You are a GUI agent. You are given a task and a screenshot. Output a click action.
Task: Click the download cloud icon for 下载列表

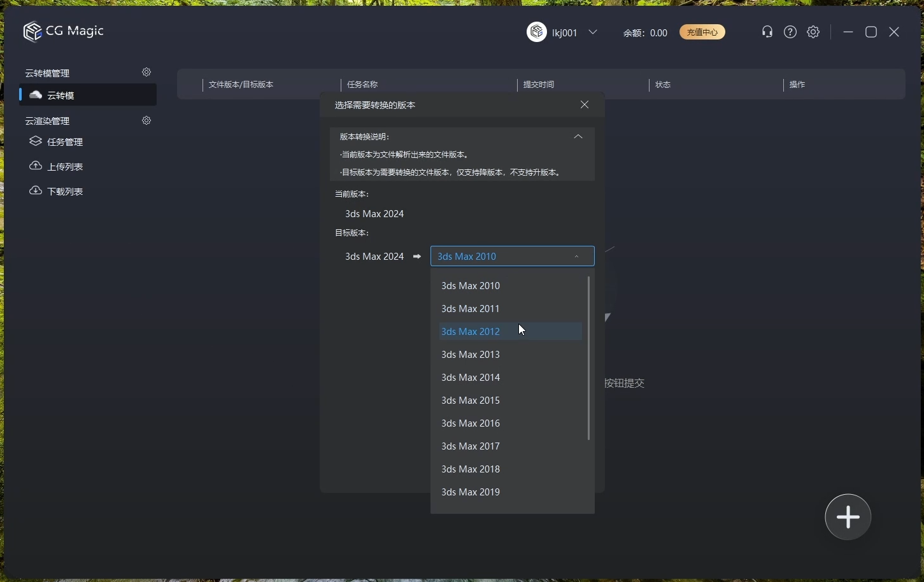[36, 191]
